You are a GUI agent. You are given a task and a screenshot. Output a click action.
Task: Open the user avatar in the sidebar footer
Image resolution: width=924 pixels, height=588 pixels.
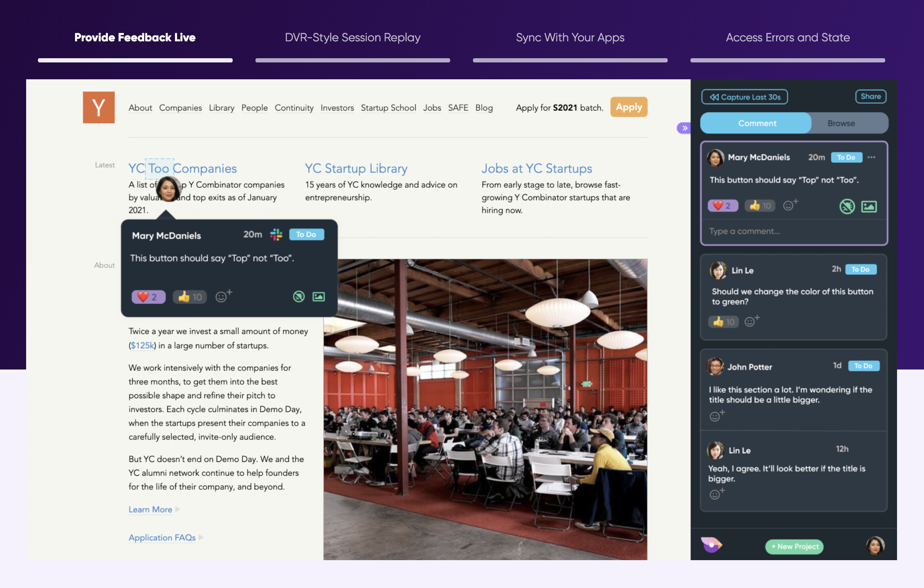875,546
